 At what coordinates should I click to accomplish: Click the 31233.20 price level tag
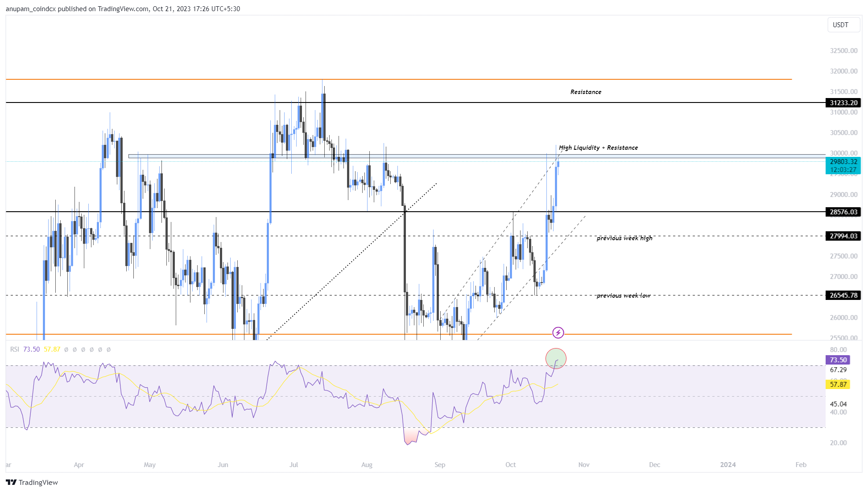(x=843, y=103)
